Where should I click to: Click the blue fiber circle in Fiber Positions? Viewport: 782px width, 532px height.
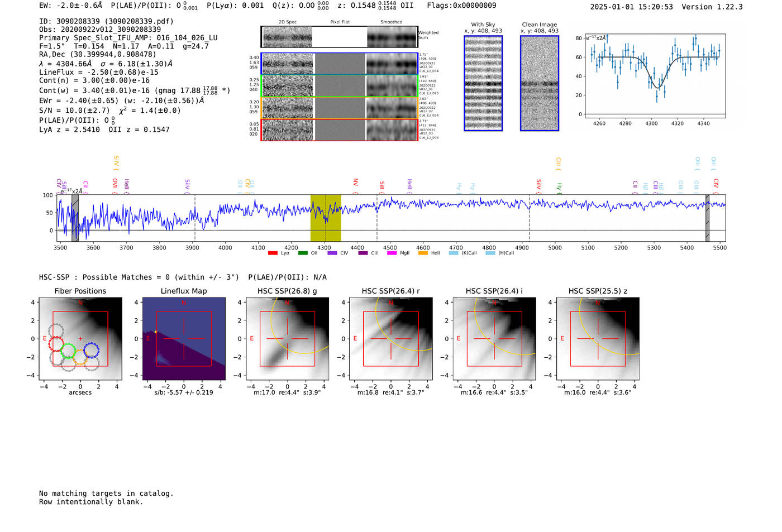pyautogui.click(x=92, y=351)
